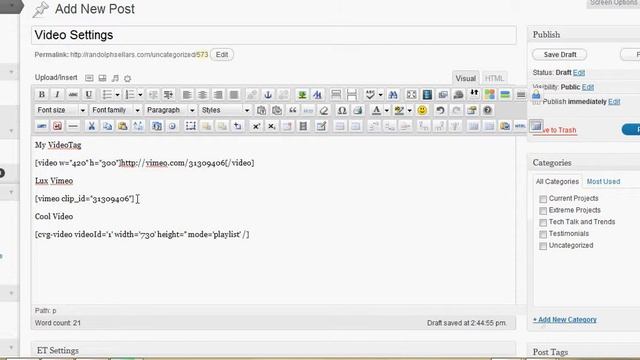Click the [vimeo clip_id] shortcode line
The width and height of the screenshot is (640, 360).
tap(84, 199)
